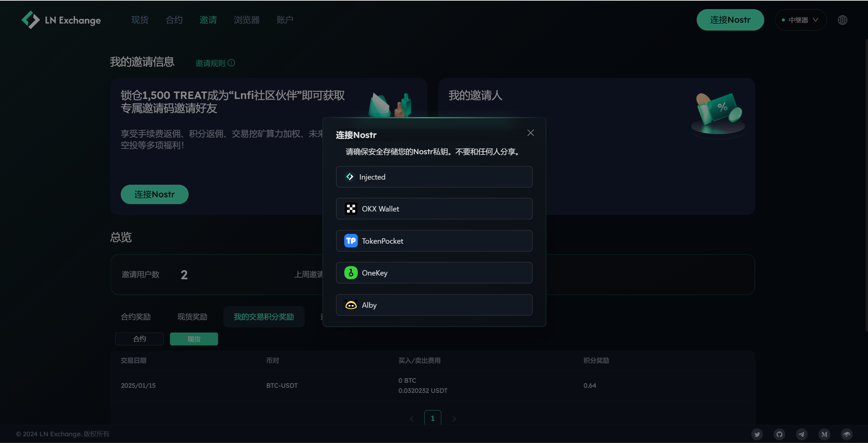
Task: Click the OneKey logo icon
Action: (x=351, y=273)
